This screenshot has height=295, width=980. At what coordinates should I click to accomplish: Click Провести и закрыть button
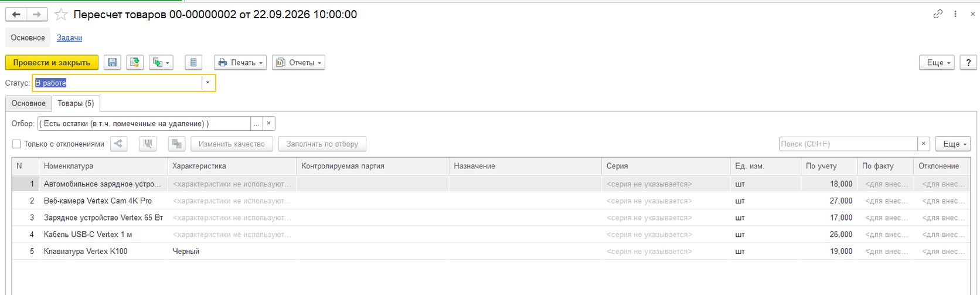pyautogui.click(x=52, y=63)
